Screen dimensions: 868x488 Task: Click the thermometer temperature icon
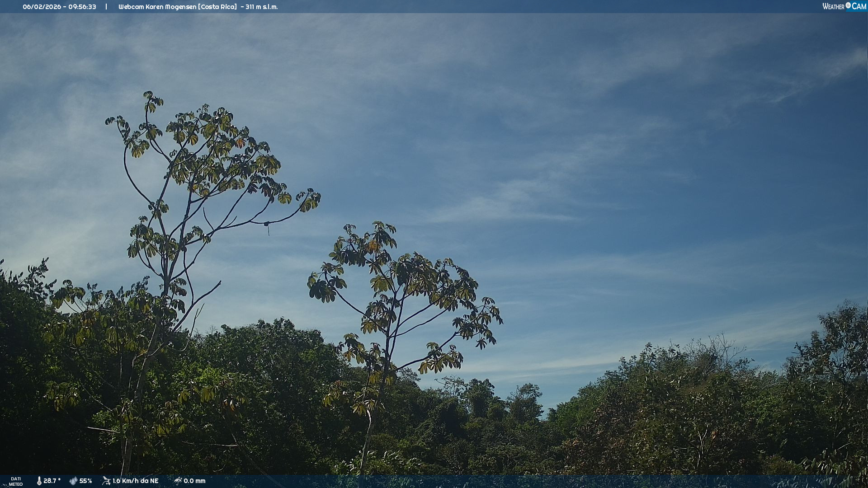tap(39, 481)
